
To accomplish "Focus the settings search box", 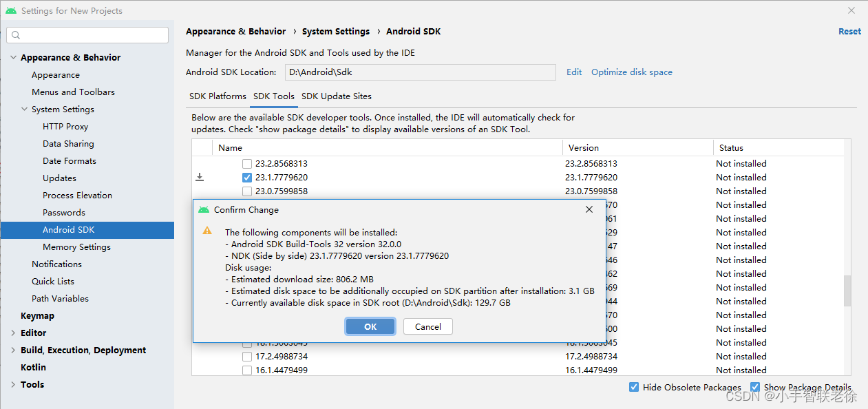I will tap(87, 35).
